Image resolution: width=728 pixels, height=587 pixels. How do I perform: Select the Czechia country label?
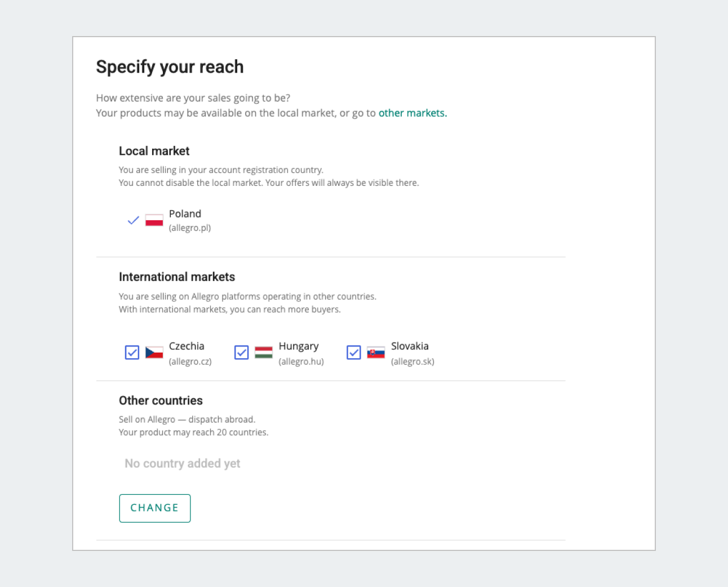pyautogui.click(x=187, y=346)
